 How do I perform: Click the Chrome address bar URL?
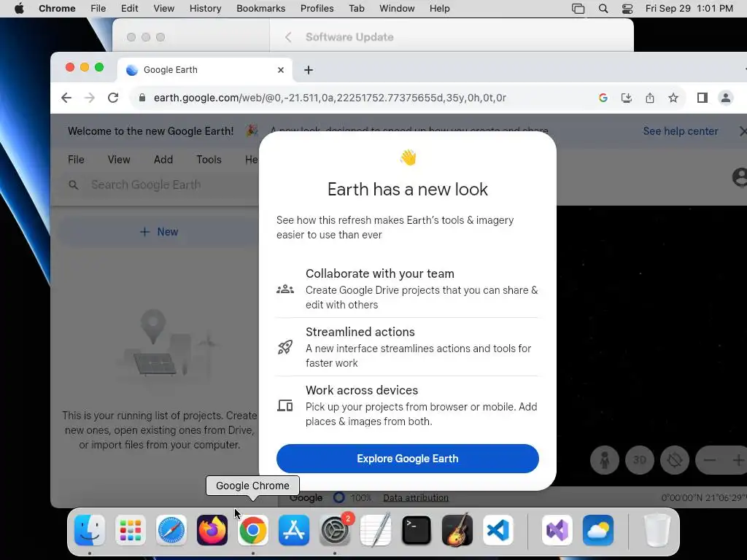[x=330, y=98]
